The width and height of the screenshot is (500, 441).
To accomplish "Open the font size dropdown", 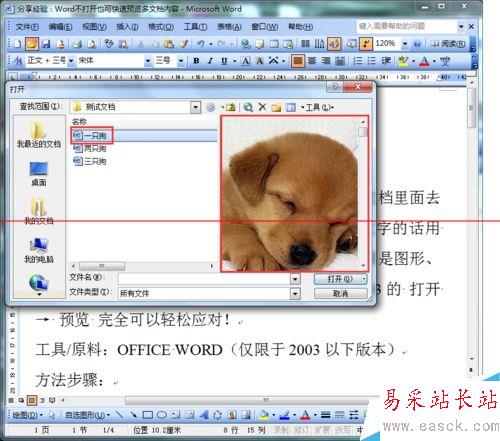I will coord(180,61).
